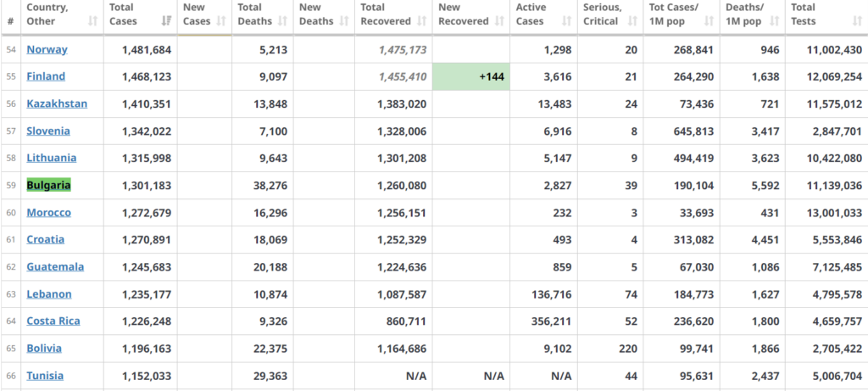868x391 pixels.
Task: Select Bulgaria deaths/1M pop 5,592
Action: 765,186
